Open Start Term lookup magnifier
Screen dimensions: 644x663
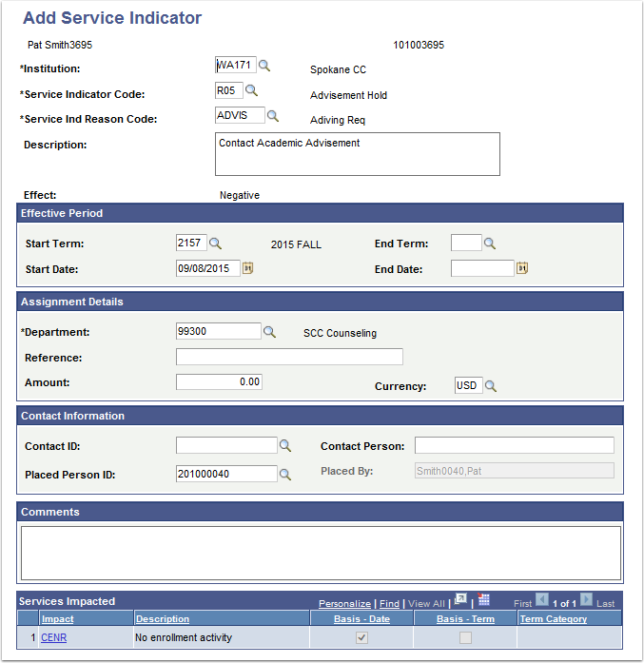215,244
